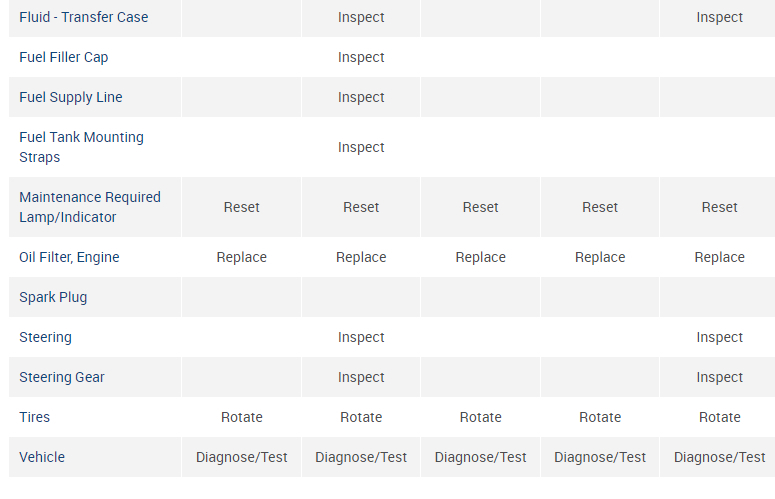
Task: Click Inspect for Fuel Tank Mounting Straps
Action: [x=361, y=147]
